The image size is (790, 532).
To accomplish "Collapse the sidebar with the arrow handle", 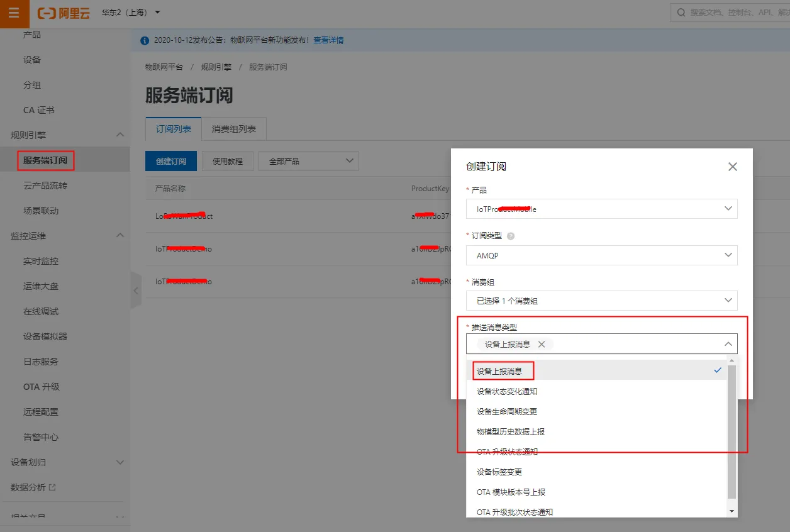I will pos(136,291).
